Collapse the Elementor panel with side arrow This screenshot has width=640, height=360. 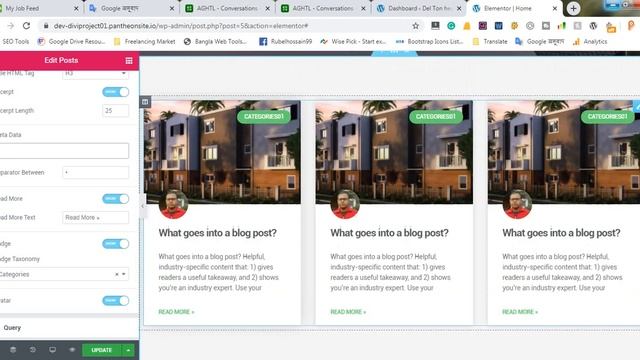click(x=142, y=206)
